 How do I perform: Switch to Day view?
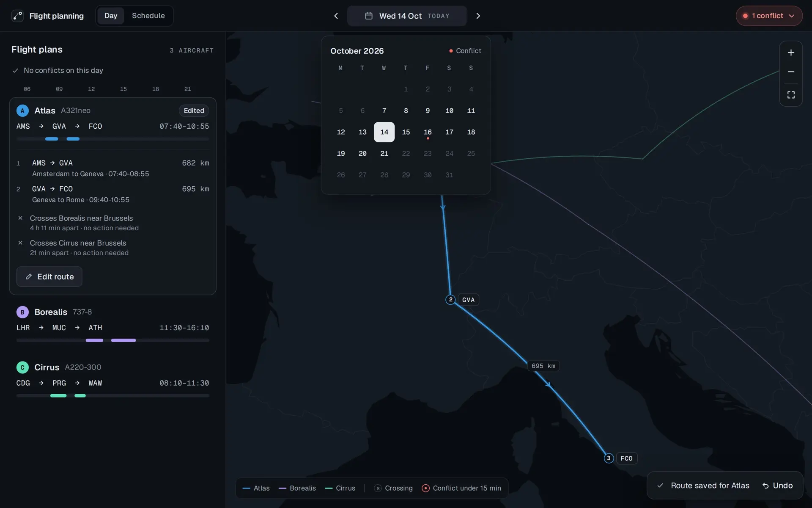pos(111,16)
